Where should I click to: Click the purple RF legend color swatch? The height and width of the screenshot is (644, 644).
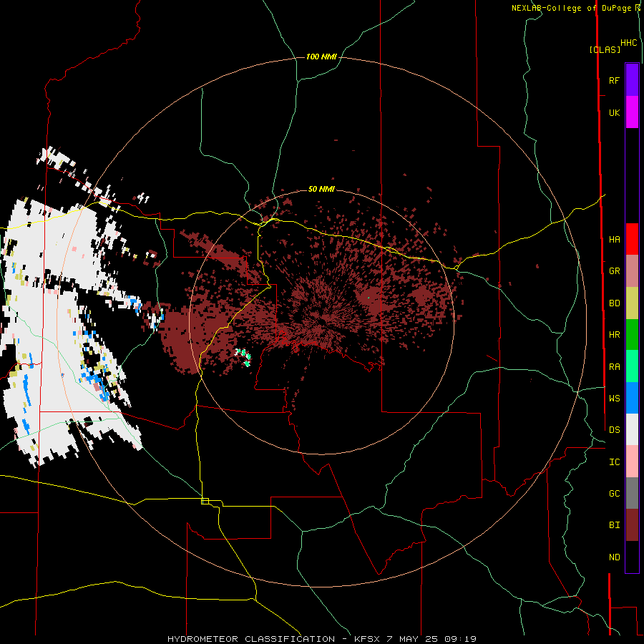632,80
